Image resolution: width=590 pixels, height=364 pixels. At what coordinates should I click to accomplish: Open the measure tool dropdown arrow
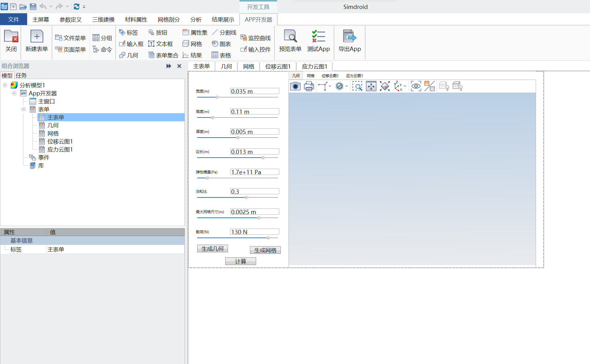(330, 86)
